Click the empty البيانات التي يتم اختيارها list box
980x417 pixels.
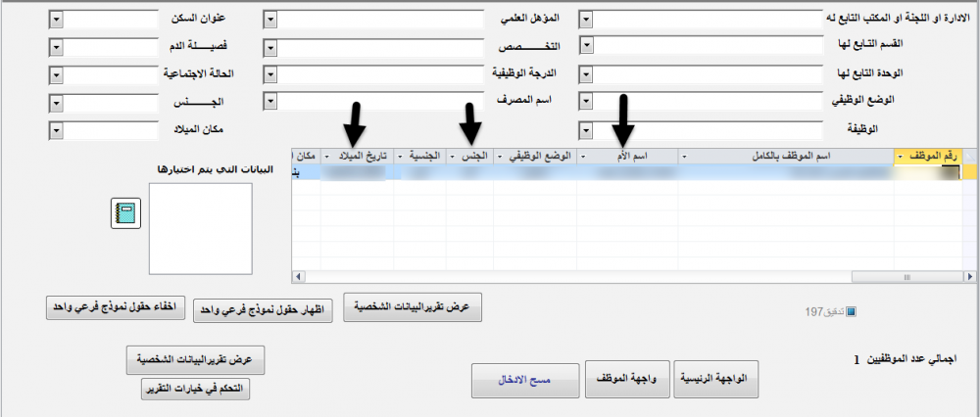coord(201,228)
